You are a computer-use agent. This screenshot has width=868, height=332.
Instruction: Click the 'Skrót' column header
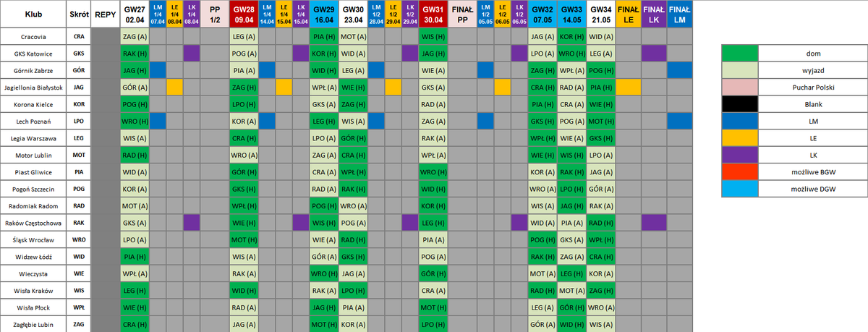coord(79,14)
